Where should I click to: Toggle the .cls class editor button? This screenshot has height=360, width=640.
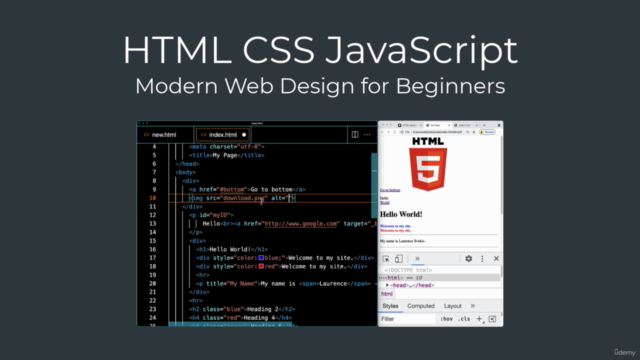pos(464,319)
